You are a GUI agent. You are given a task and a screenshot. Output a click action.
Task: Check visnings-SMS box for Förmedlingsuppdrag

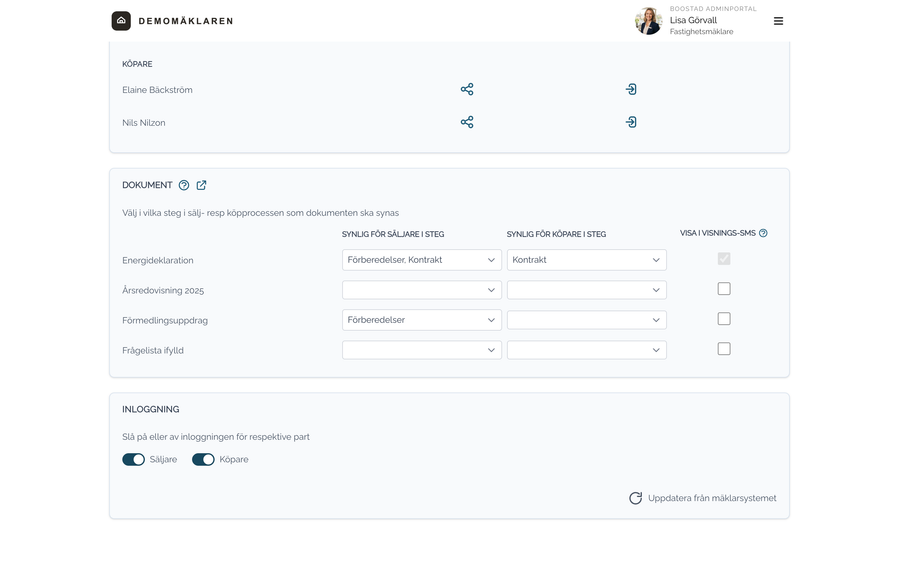click(724, 319)
